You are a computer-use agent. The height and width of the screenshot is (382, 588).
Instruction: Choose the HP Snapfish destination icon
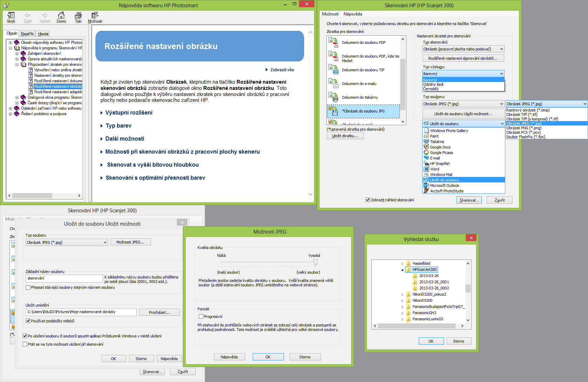(426, 164)
